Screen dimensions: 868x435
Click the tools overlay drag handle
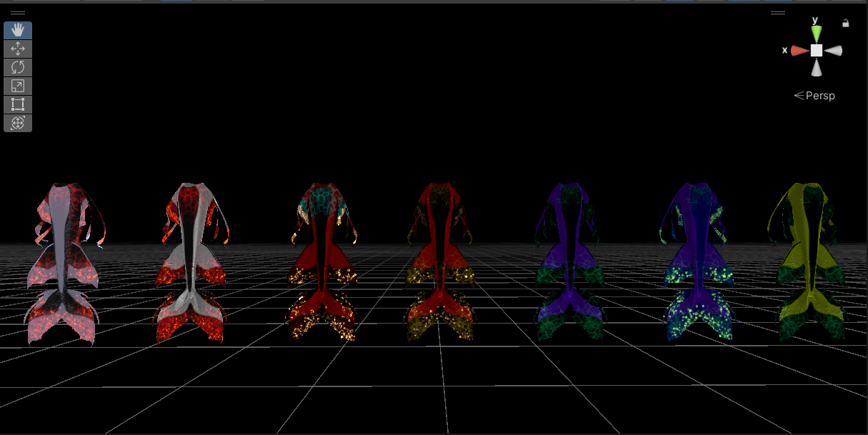click(18, 13)
